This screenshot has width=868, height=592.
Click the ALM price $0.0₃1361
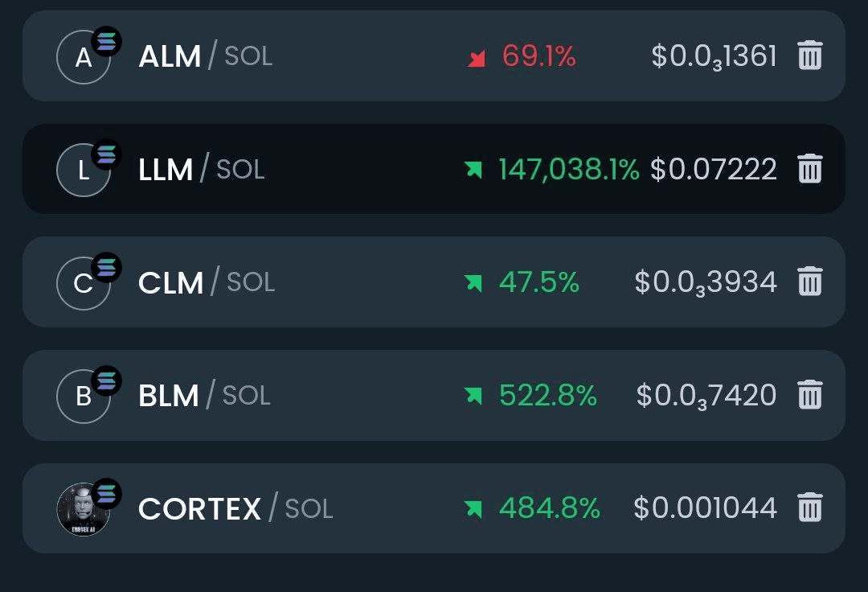(714, 56)
